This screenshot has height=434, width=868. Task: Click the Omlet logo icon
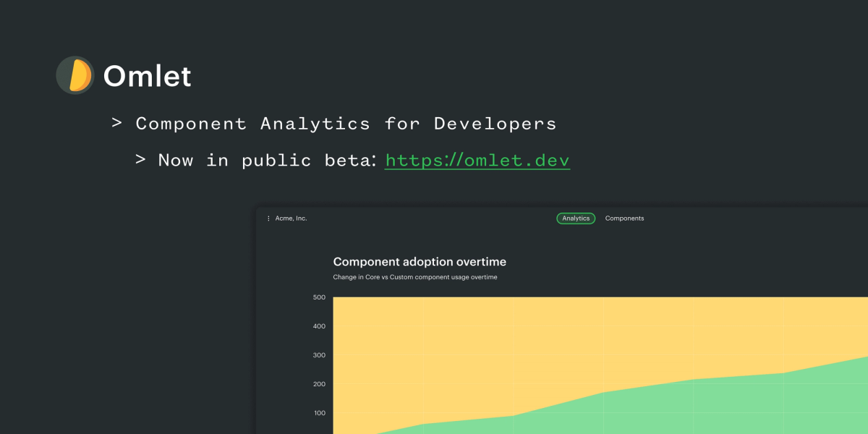pos(75,75)
